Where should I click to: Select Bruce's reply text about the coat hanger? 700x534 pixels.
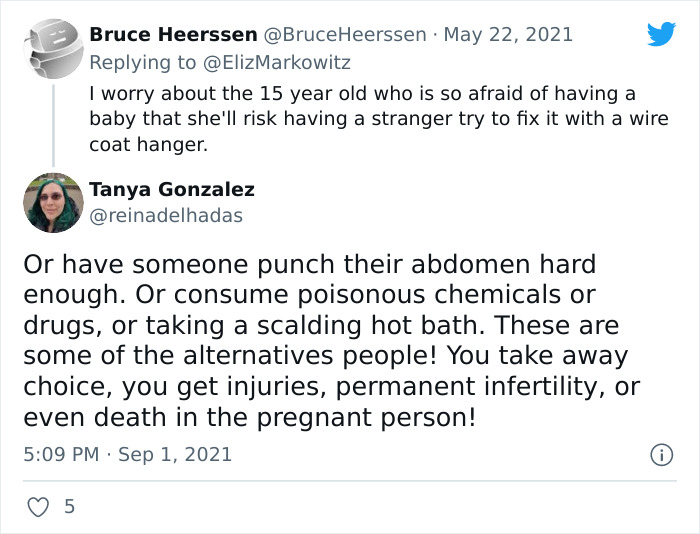(x=360, y=119)
